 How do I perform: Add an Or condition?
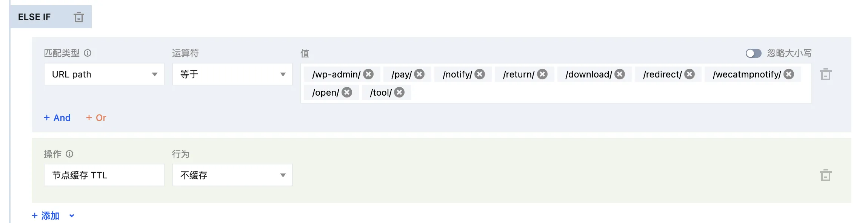tap(96, 118)
